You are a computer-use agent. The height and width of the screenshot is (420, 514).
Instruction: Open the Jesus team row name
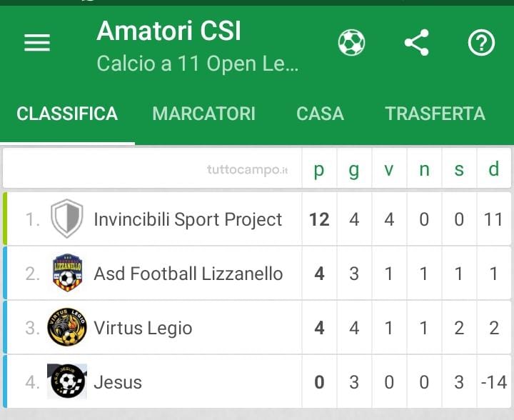coord(118,382)
